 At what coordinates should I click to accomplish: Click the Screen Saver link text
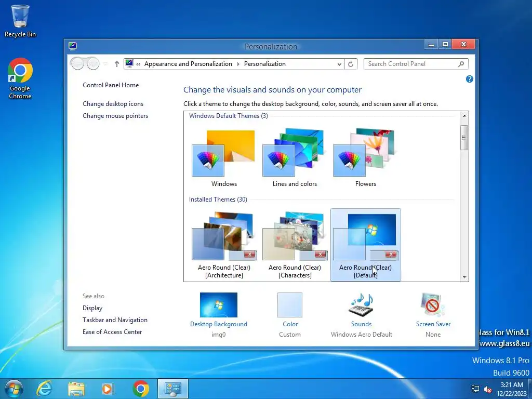coord(433,324)
